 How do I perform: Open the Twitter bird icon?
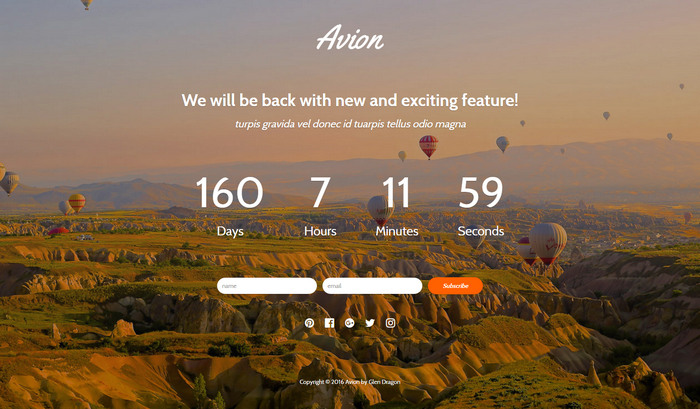[x=370, y=323]
